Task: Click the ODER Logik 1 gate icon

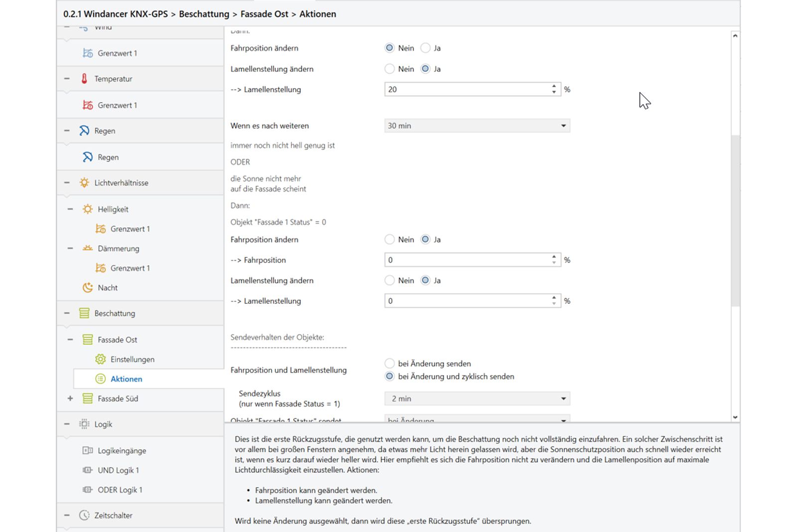Action: click(88, 490)
